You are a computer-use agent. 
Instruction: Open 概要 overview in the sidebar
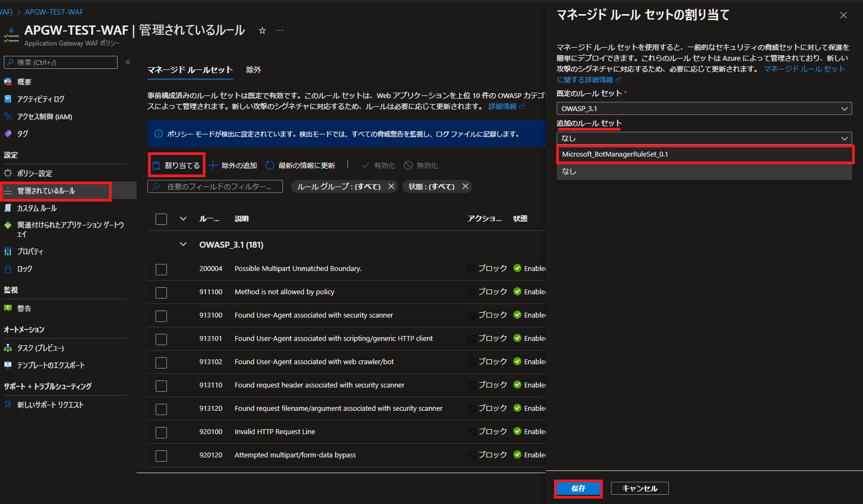(24, 82)
